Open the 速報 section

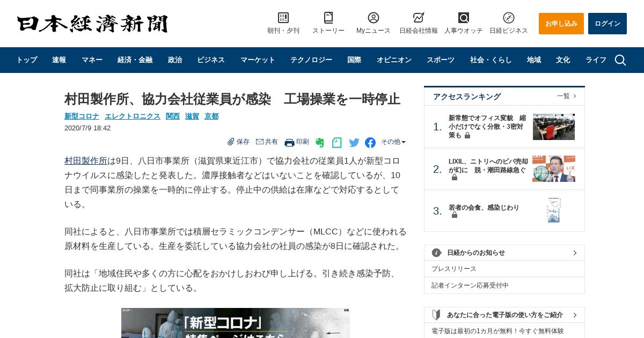click(x=59, y=60)
